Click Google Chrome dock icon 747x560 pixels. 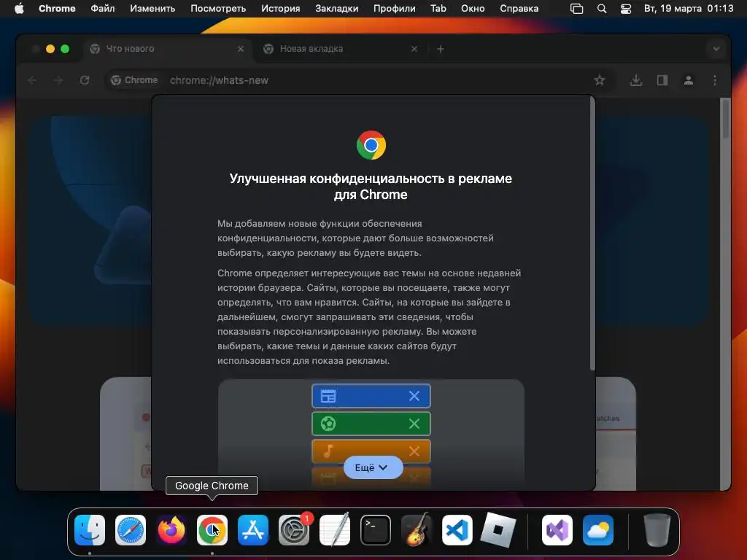tap(212, 530)
